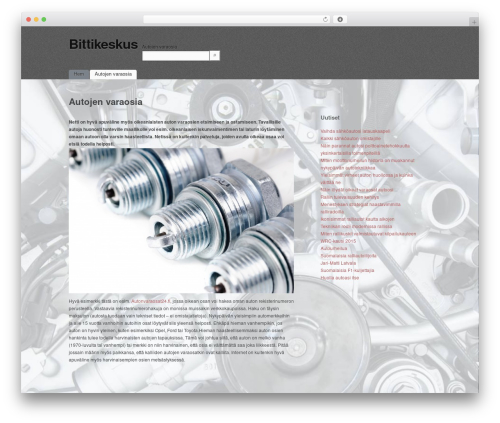Image resolution: width=500 pixels, height=423 pixels.
Task: Open the last Uutiset link, under Suomalaisia F1-kuljettajia
Action: pos(340,278)
